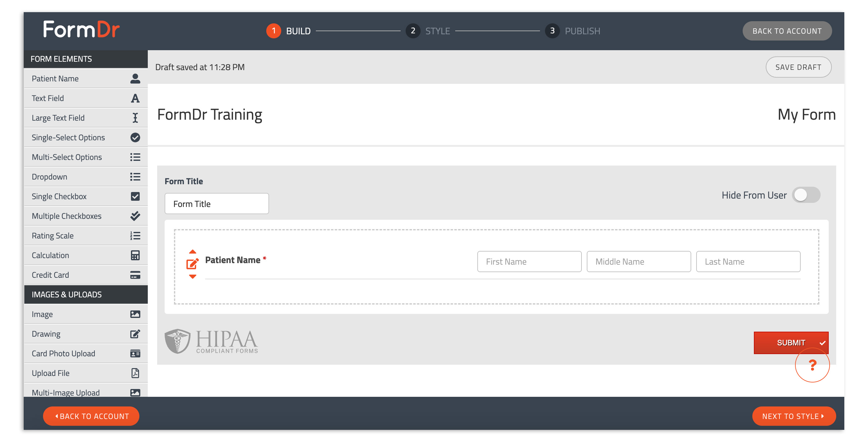Viewport: 868px width, 442px height.
Task: Add a Drawing element
Action: coord(86,334)
